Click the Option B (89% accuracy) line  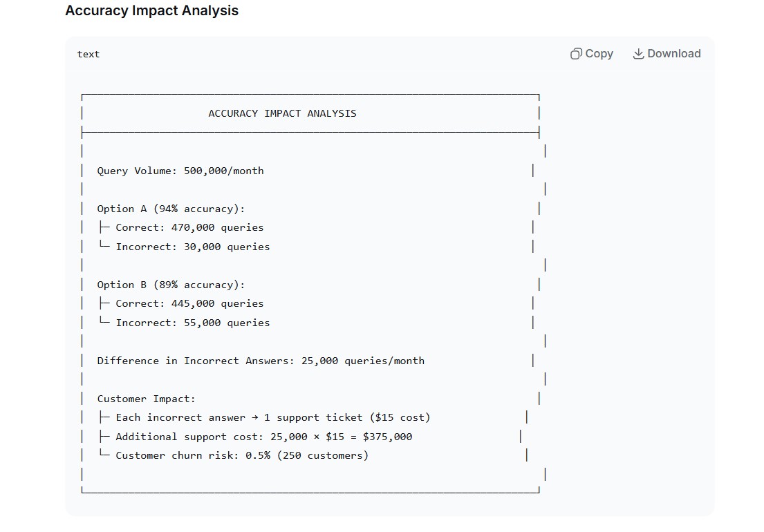pyautogui.click(x=171, y=285)
